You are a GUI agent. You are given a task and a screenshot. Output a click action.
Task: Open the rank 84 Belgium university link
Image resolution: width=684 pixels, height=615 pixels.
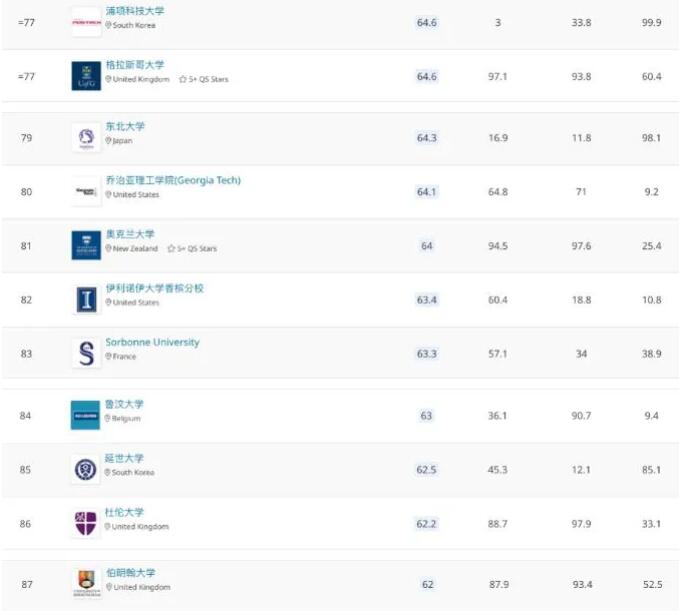[124, 404]
